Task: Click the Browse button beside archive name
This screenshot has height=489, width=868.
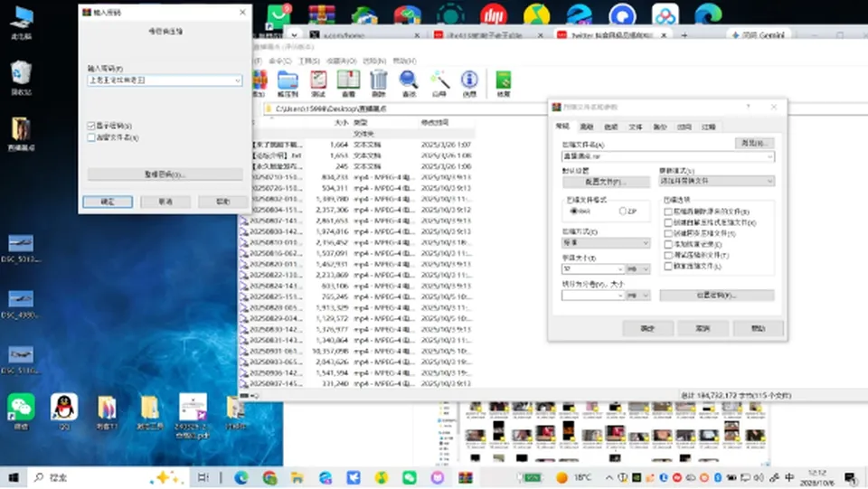Action: click(754, 144)
